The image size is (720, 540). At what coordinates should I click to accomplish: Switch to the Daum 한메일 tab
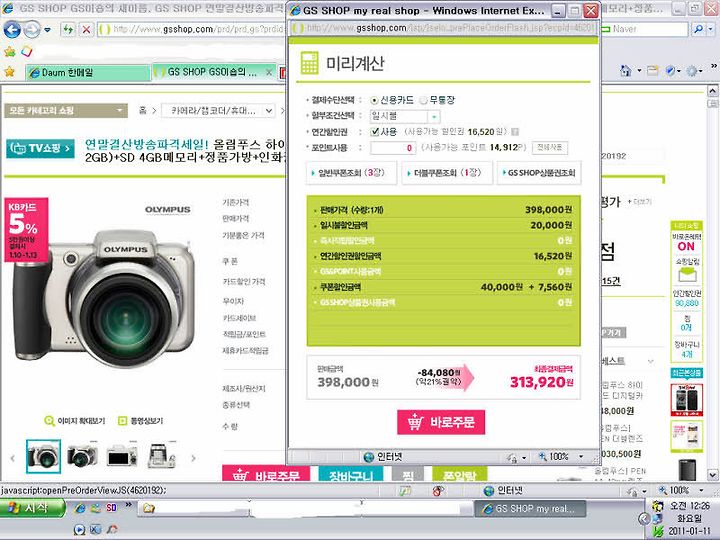[88, 73]
